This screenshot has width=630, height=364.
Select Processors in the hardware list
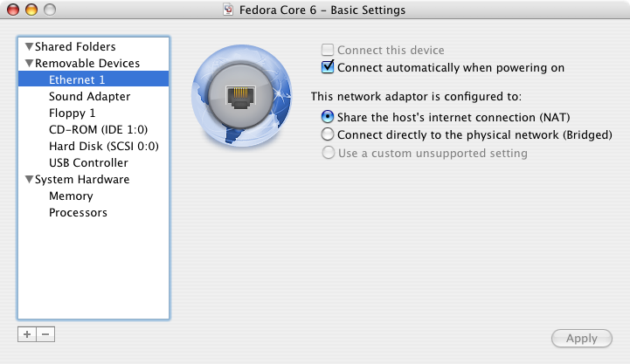78,213
